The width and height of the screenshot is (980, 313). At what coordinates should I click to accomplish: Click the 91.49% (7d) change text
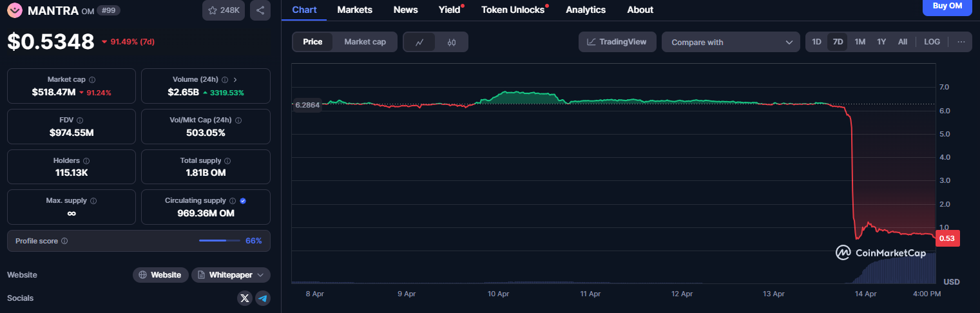pos(132,42)
